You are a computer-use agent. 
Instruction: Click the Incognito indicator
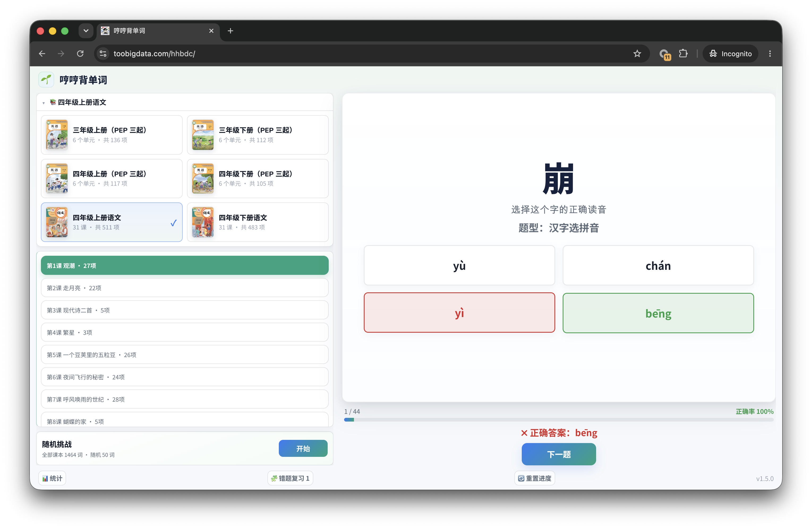[730, 54]
